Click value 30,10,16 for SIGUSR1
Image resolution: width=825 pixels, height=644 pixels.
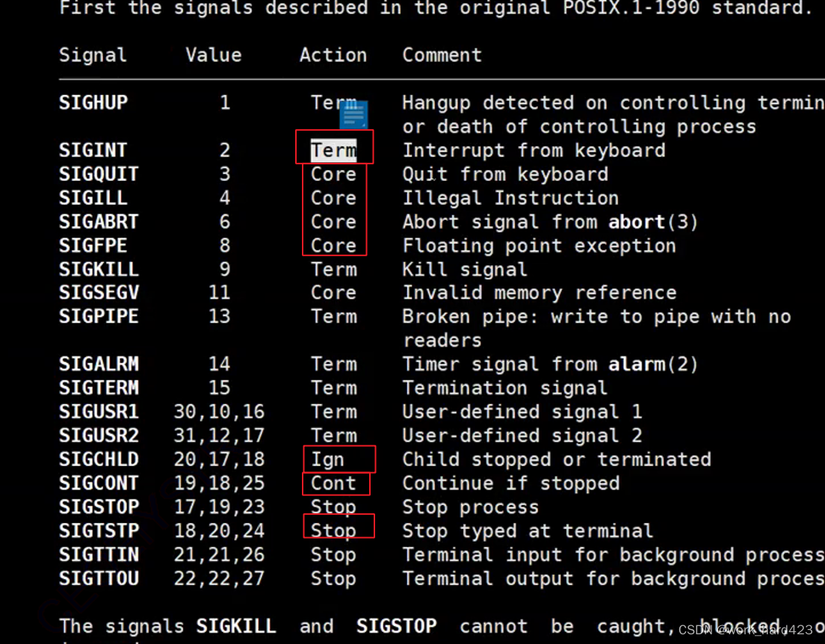coord(219,412)
